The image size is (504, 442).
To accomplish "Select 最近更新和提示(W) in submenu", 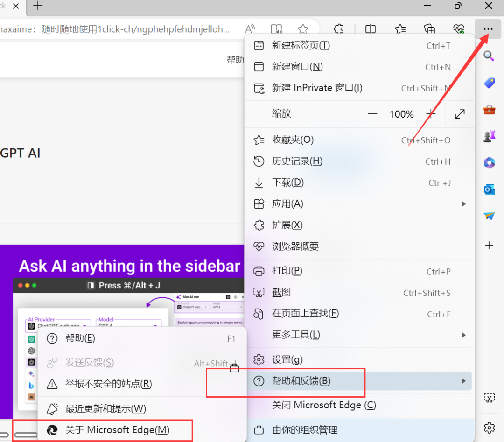I will click(142, 409).
